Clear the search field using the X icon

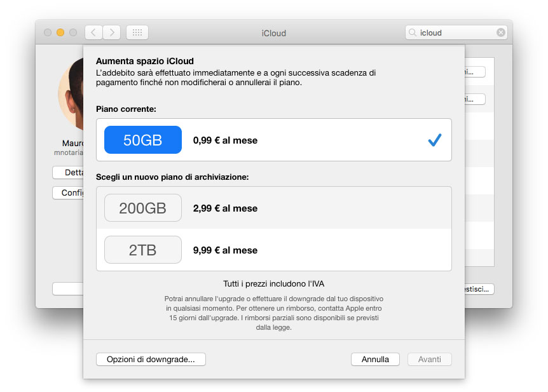point(500,32)
